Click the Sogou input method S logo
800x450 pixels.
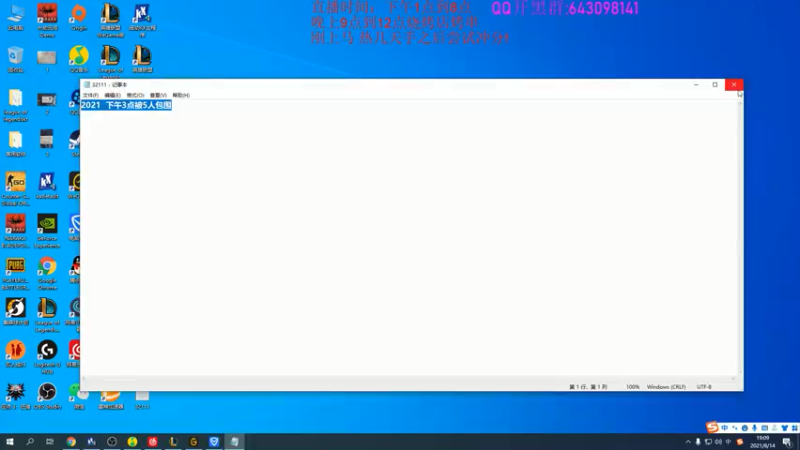[x=712, y=427]
